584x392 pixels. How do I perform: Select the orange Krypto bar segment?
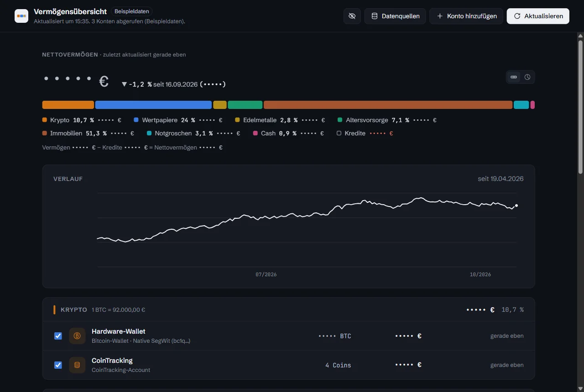tap(68, 105)
